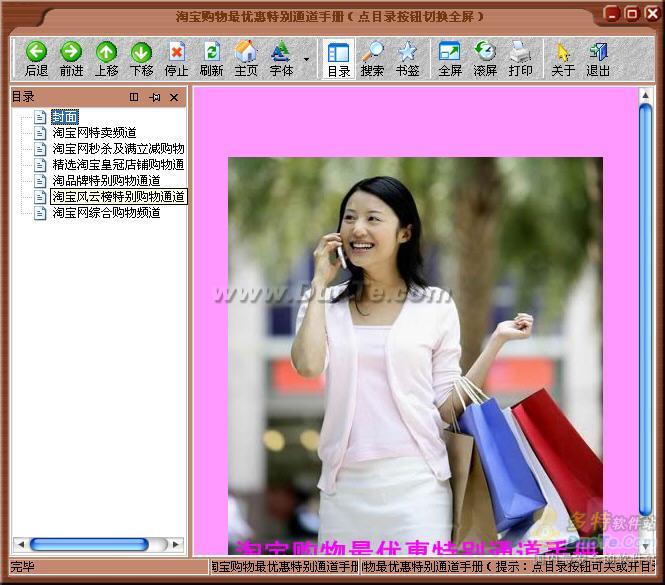Click the content vertical scrollbar thumb

645,310
